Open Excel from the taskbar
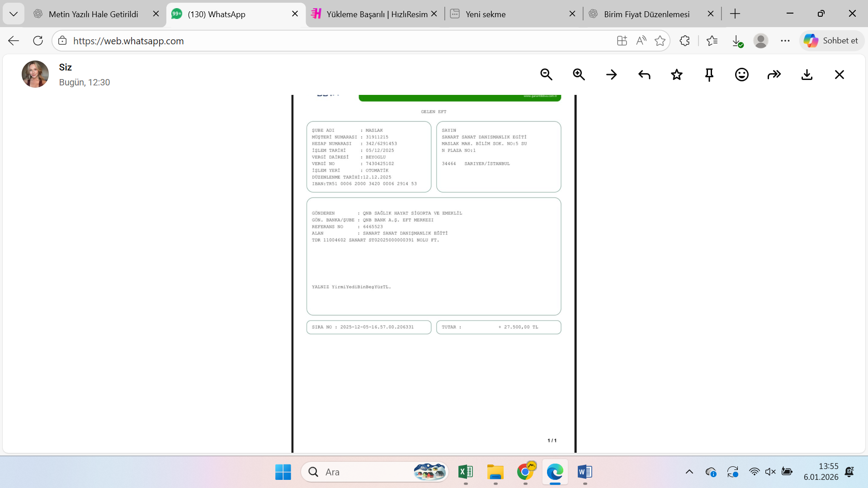Viewport: 868px width, 488px height. [x=466, y=472]
